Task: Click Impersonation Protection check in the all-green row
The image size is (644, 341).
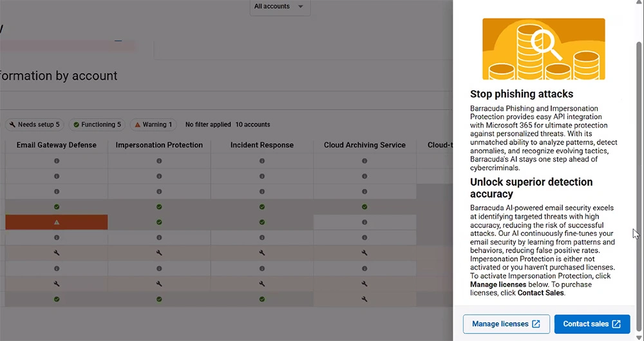Action: pyautogui.click(x=159, y=207)
